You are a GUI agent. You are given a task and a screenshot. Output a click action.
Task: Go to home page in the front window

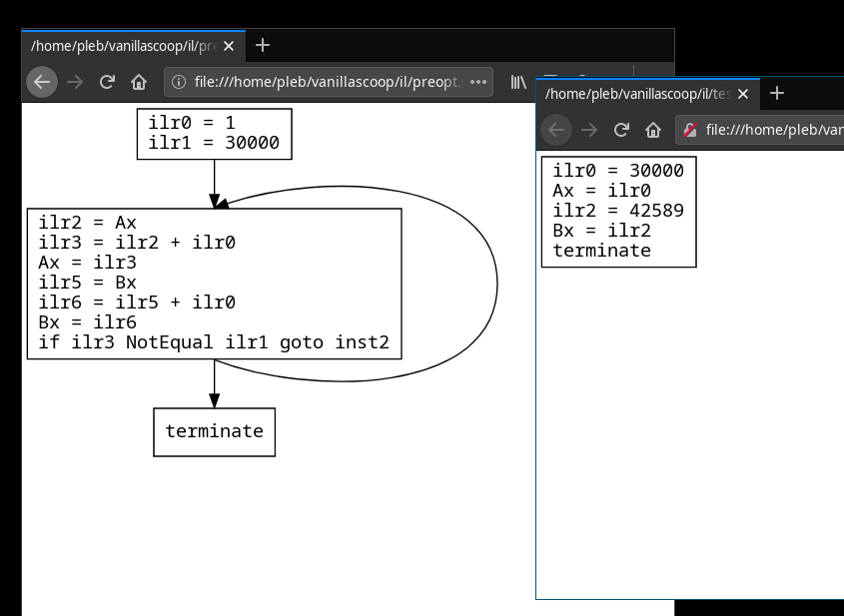[x=653, y=130]
